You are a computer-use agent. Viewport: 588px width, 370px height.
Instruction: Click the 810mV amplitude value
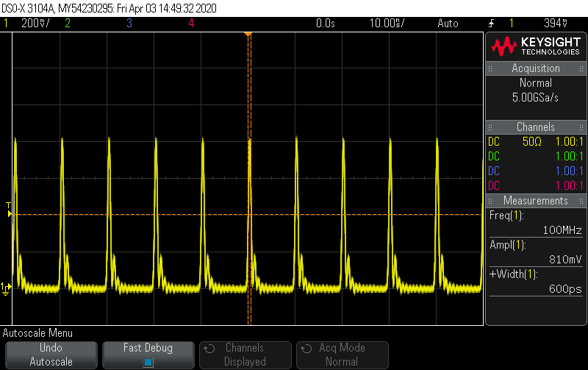click(x=565, y=260)
